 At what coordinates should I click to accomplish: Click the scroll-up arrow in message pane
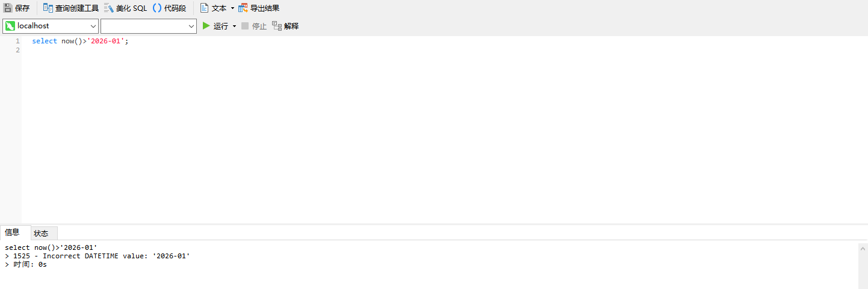coord(863,248)
